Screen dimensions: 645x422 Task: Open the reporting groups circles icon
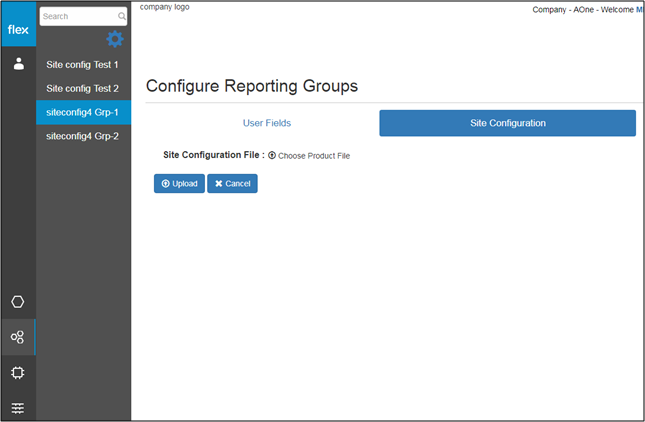click(18, 337)
